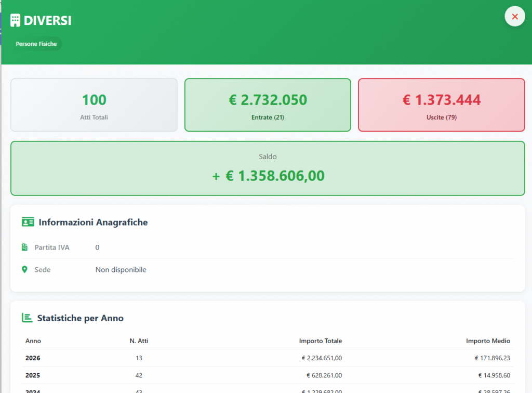This screenshot has height=393, width=532.
Task: Click the ID card icon for Informazioni Anagrafiche
Action: tap(28, 222)
